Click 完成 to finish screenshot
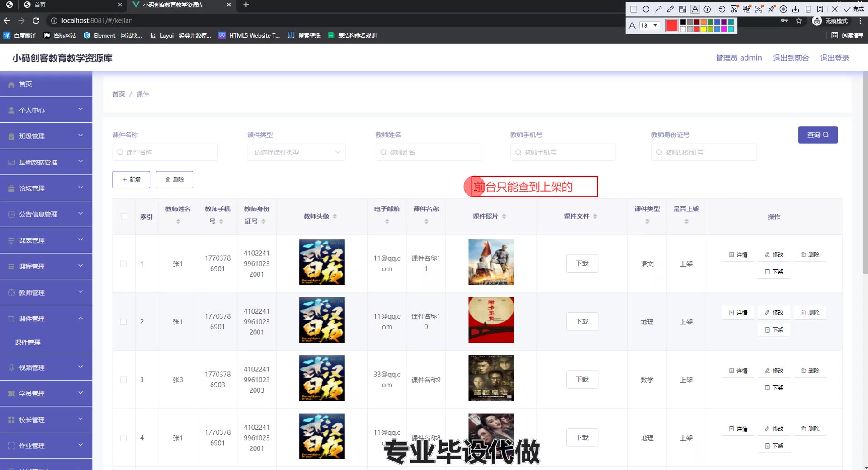The width and height of the screenshot is (868, 470). (854, 9)
